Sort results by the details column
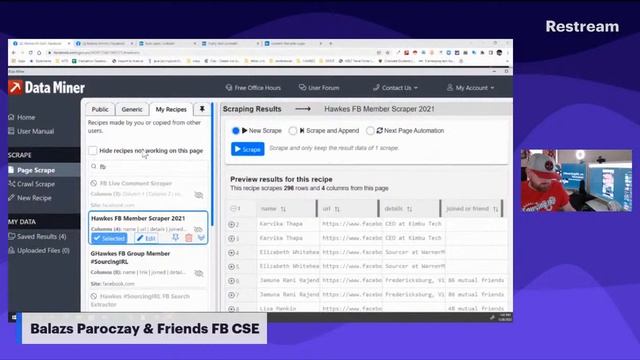This screenshot has height=360, width=640. coord(409,209)
